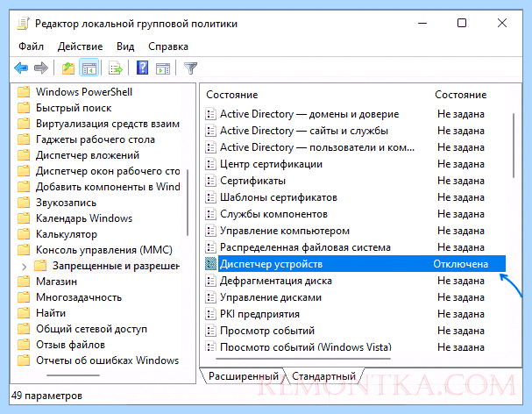Open the Справка menu
The height and width of the screenshot is (414, 532).
click(168, 46)
